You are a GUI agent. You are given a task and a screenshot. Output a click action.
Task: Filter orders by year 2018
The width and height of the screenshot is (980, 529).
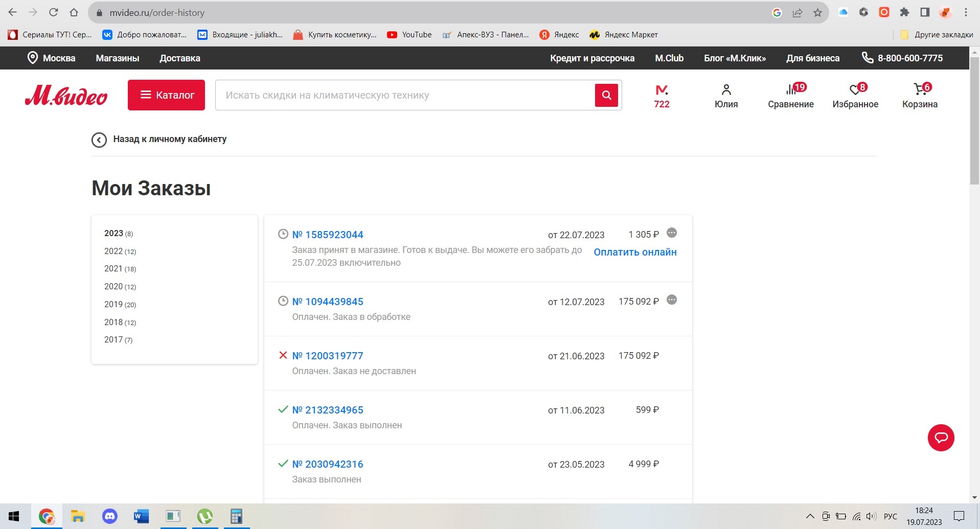pos(120,323)
